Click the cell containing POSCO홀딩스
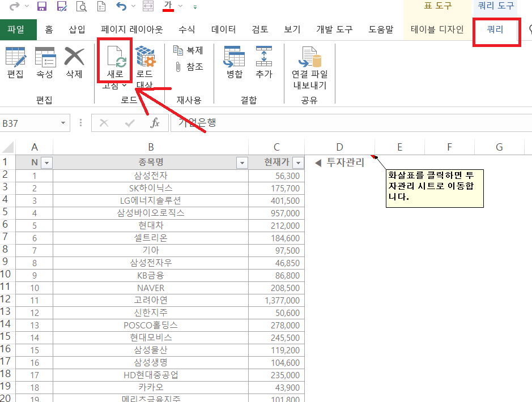Image resolution: width=532 pixels, height=402 pixels. (x=151, y=325)
